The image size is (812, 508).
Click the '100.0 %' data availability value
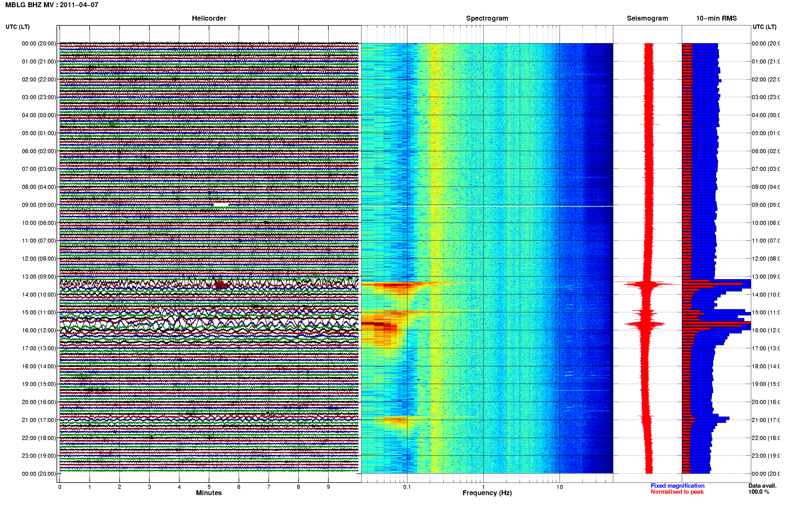tap(759, 491)
